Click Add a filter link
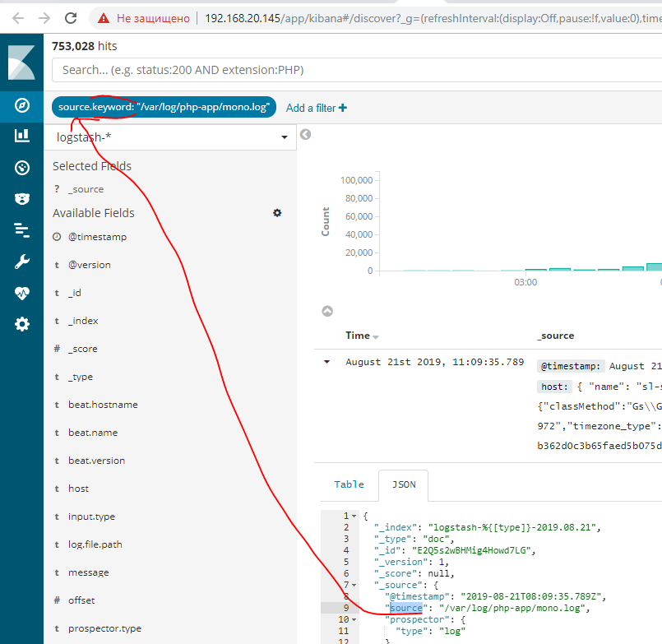This screenshot has width=662, height=644. pos(316,108)
